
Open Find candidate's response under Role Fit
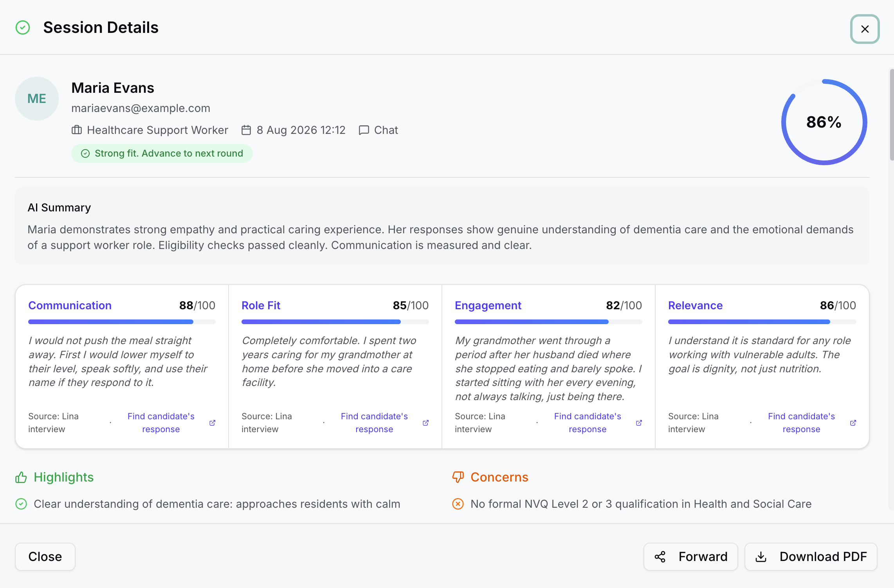[x=374, y=423]
